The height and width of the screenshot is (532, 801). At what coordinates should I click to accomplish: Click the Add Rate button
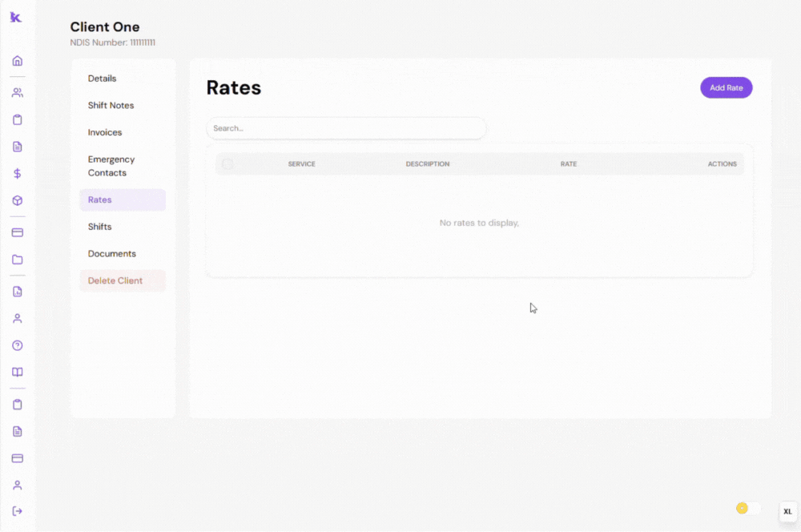point(726,88)
